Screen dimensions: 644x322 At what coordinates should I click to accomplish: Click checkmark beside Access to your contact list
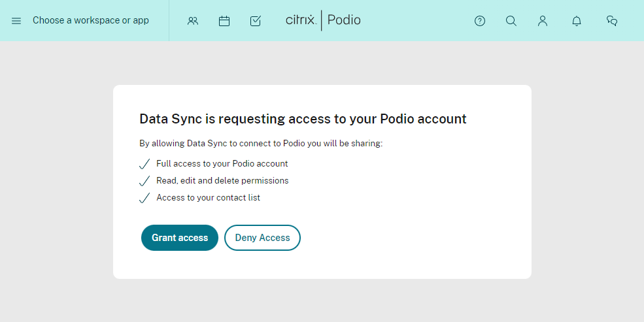(144, 198)
